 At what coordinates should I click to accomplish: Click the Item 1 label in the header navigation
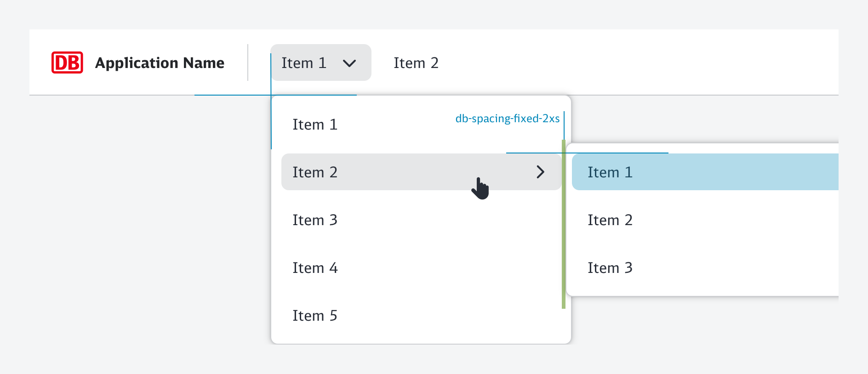pyautogui.click(x=304, y=63)
